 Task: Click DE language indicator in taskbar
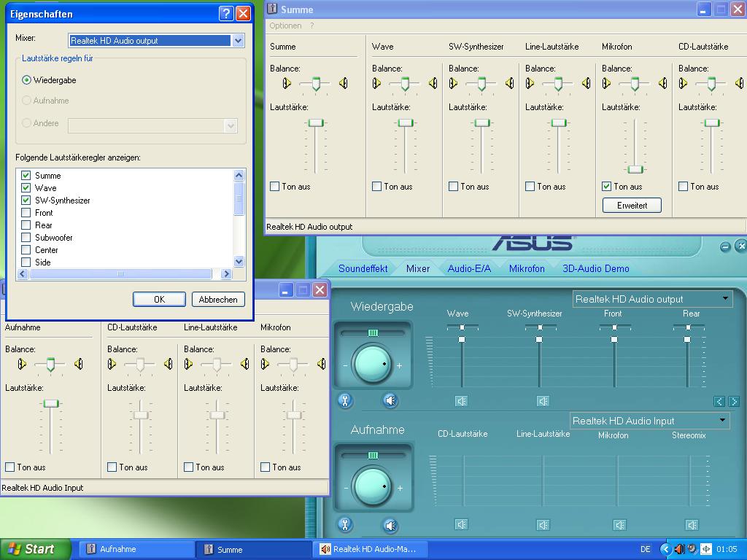coord(645,549)
